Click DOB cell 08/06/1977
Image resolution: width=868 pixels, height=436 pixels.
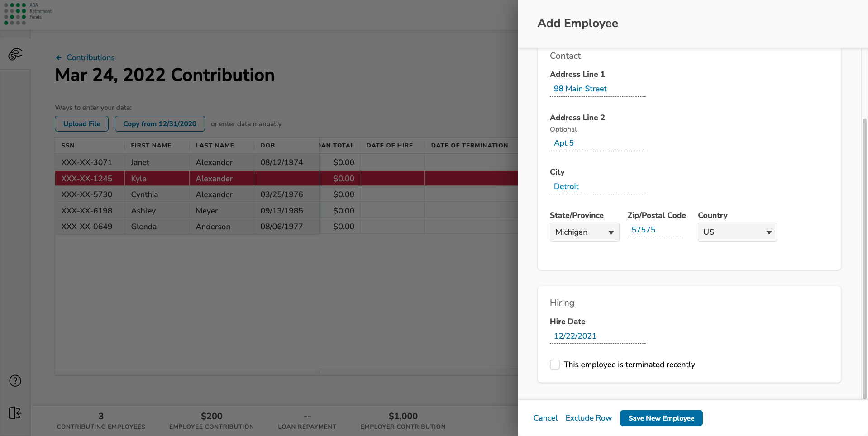(x=286, y=227)
